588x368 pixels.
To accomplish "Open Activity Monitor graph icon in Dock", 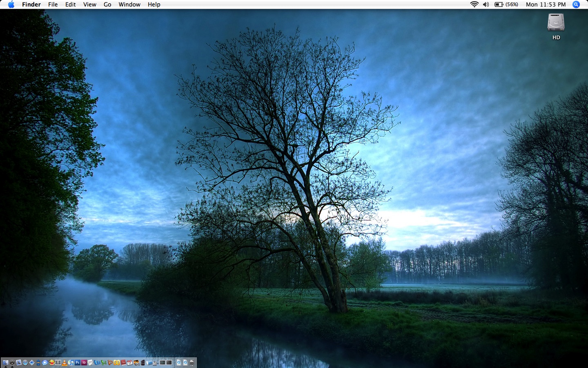I will pyautogui.click(x=162, y=362).
